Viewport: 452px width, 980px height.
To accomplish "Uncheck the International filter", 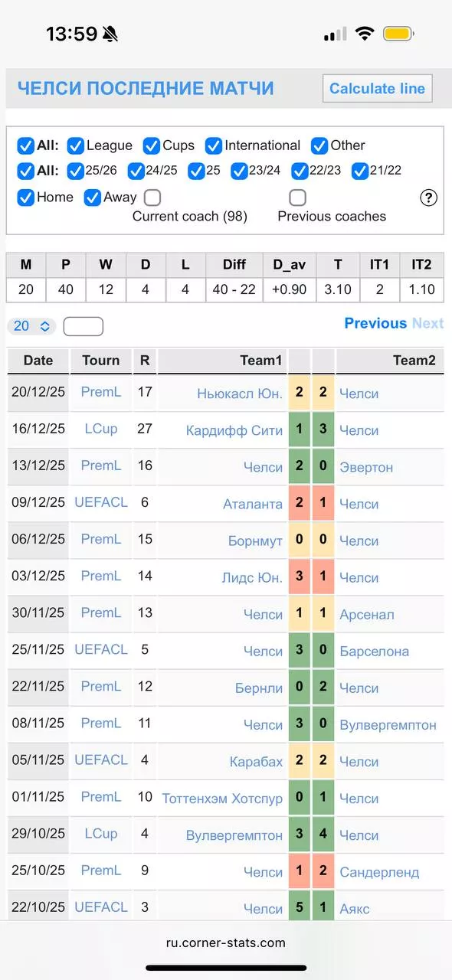I will [213, 145].
